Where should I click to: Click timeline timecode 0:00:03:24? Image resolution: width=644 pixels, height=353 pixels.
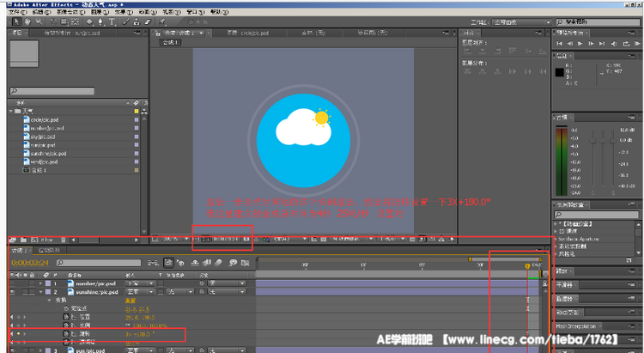pyautogui.click(x=30, y=263)
